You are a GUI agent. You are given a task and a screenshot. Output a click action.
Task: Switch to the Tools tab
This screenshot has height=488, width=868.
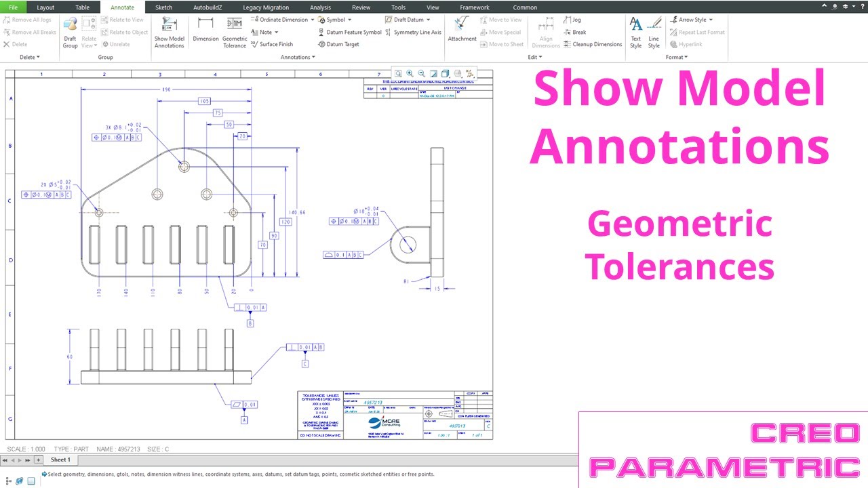398,7
